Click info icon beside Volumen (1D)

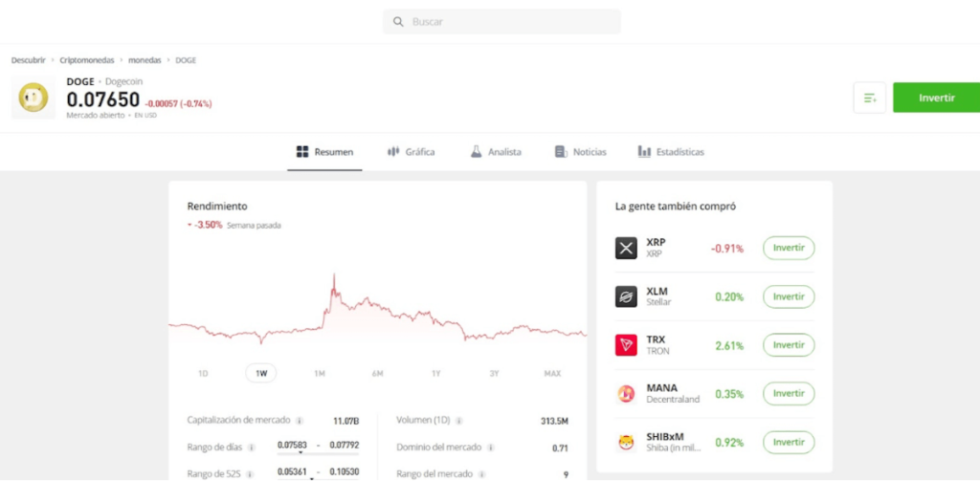459,421
